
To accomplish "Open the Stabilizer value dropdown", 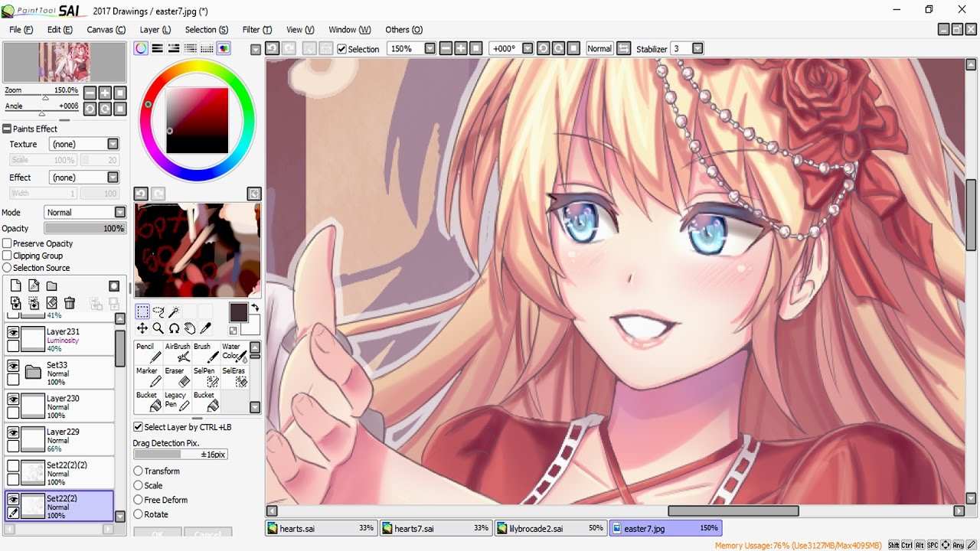I will pos(697,48).
